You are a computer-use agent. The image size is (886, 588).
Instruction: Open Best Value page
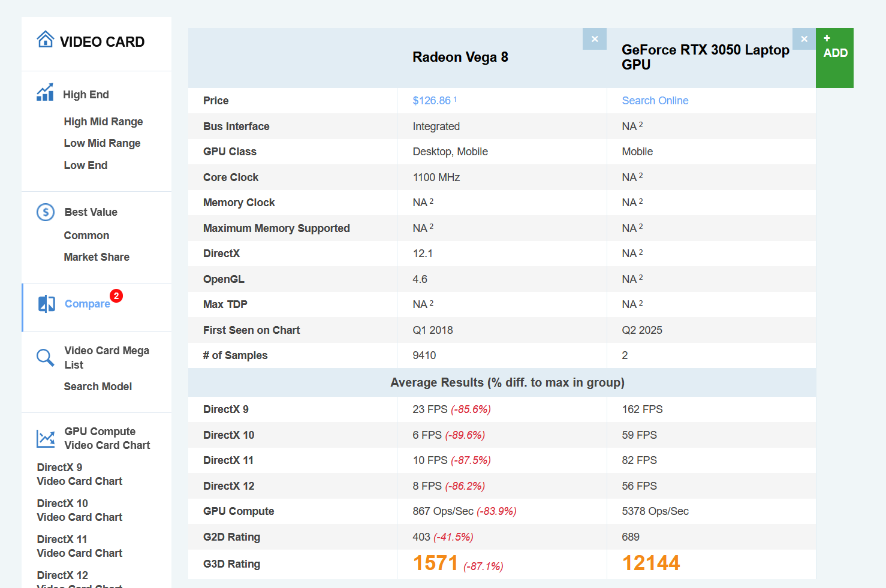point(91,212)
